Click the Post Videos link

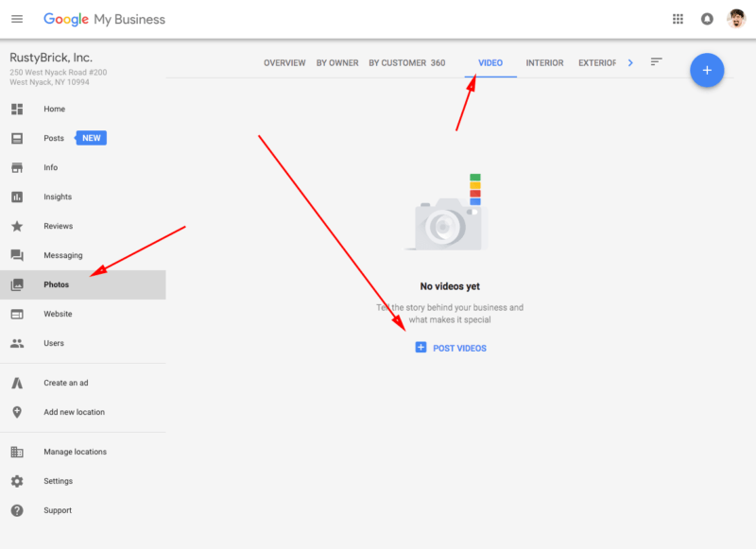451,348
